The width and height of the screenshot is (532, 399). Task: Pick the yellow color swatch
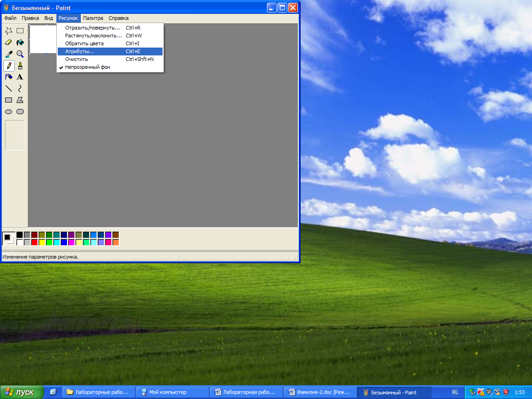point(42,242)
